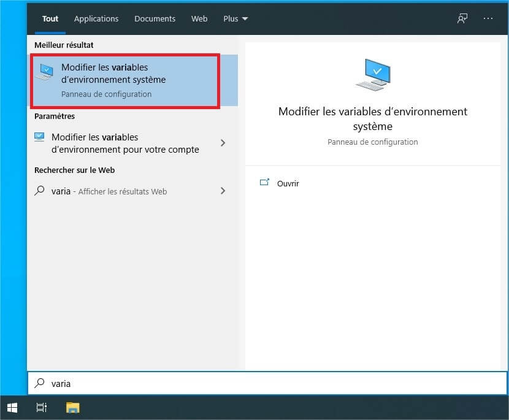Expand the Plus filter dropdown
This screenshot has width=509, height=420.
click(x=235, y=18)
